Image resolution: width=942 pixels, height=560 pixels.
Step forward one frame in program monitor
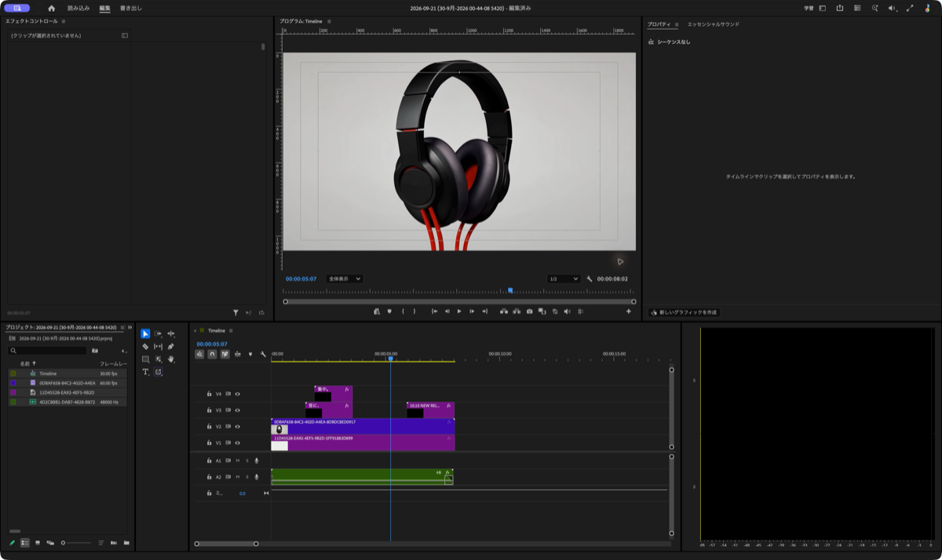[472, 311]
